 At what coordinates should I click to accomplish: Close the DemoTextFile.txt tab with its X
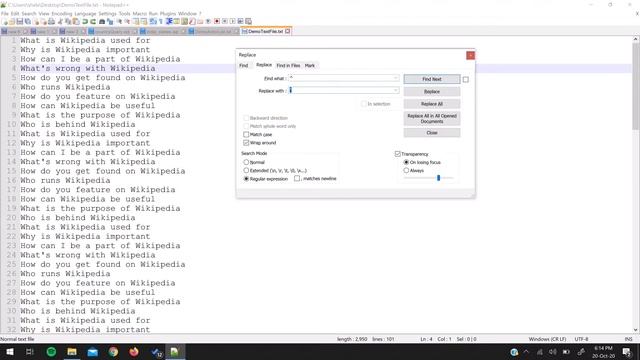[288, 31]
